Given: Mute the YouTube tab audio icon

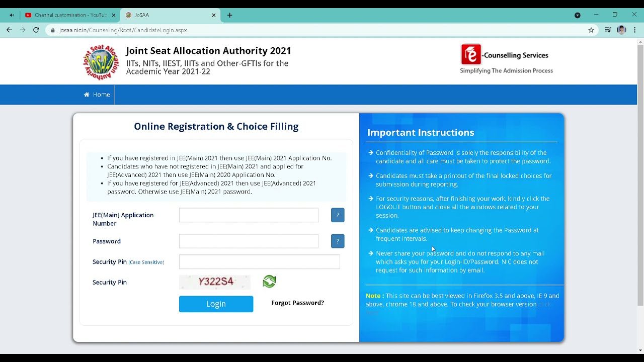Looking at the screenshot, I should [x=12, y=15].
